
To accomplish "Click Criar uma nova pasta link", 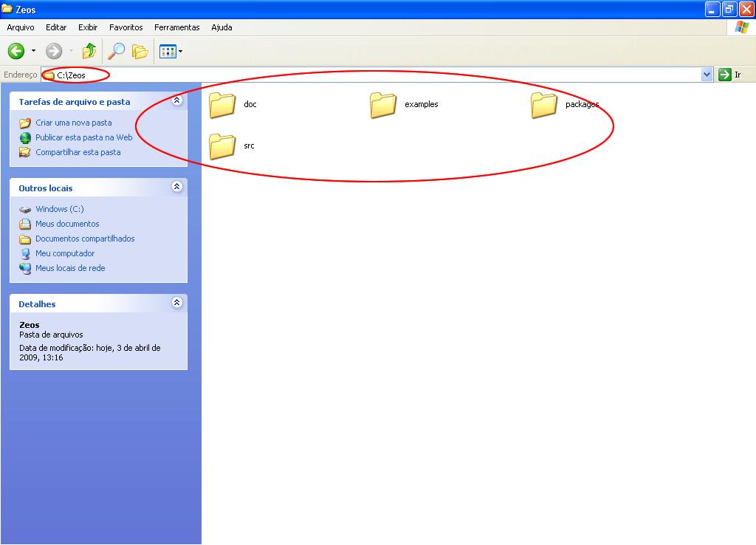I will tap(74, 123).
